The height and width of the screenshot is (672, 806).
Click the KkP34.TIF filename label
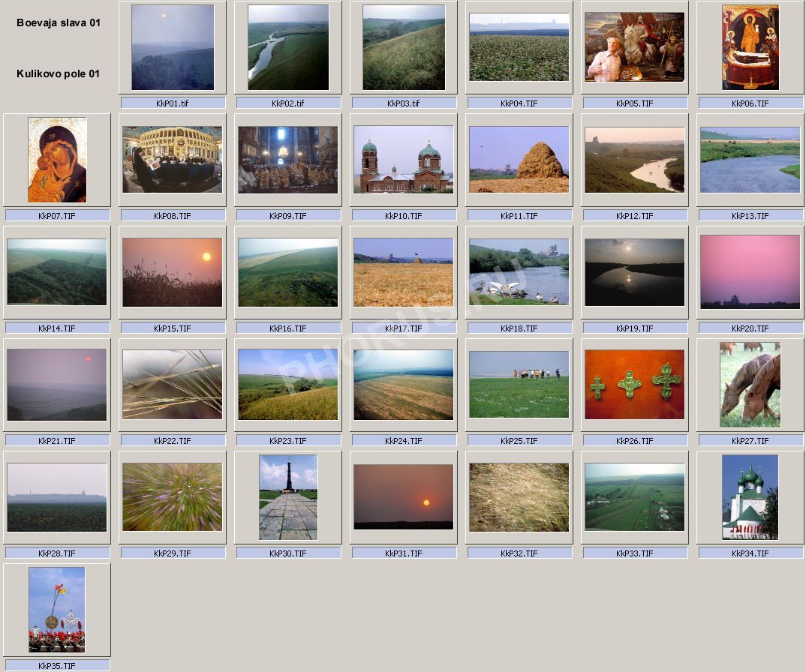(750, 553)
